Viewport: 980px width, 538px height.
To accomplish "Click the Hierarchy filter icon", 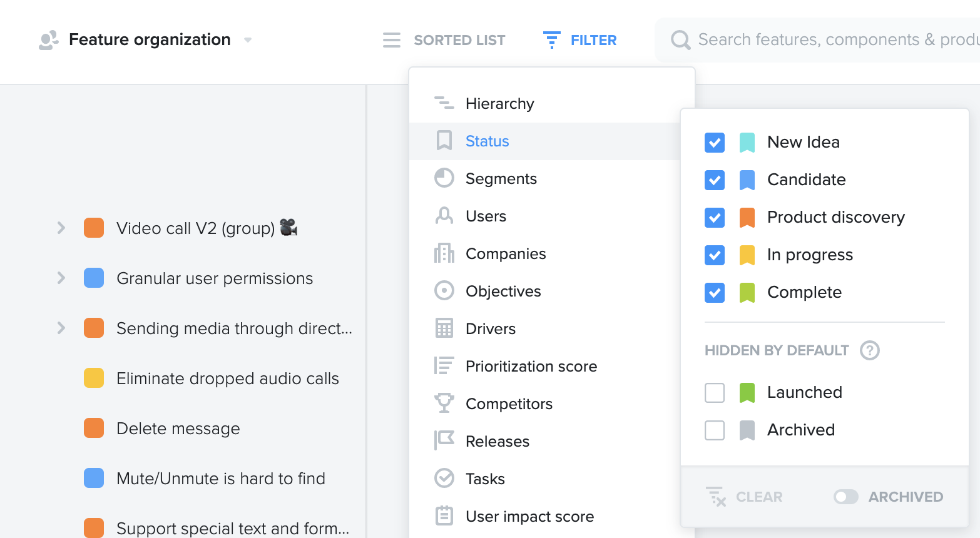I will pyautogui.click(x=444, y=103).
